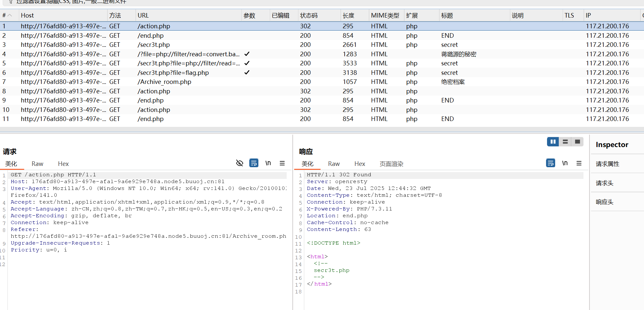Sort by the IP column header
This screenshot has width=644, height=310.
(612, 15)
